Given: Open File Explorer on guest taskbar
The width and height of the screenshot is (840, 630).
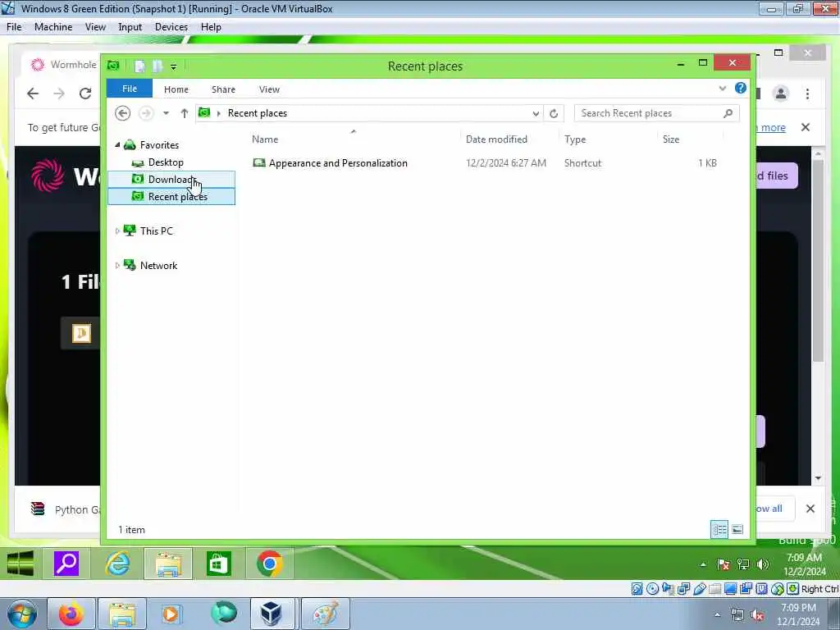Looking at the screenshot, I should (x=167, y=564).
